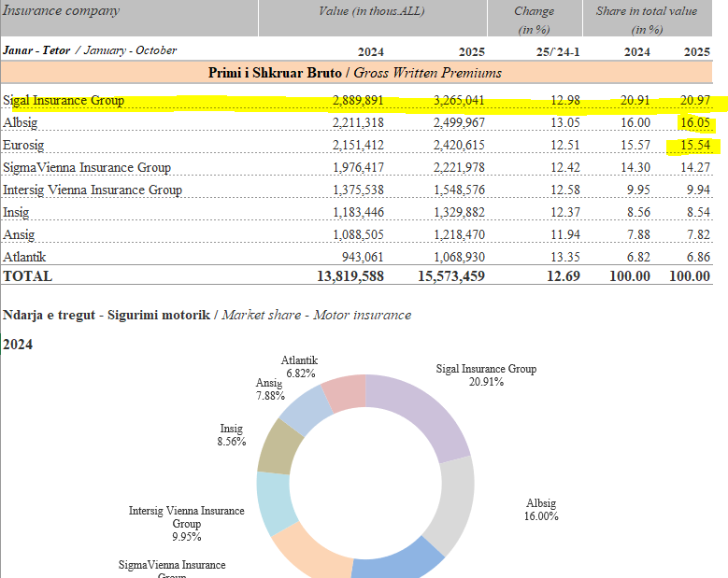Select Albsig's 2025 share value 16.05
Screen dimensions: 728x578
point(696,122)
